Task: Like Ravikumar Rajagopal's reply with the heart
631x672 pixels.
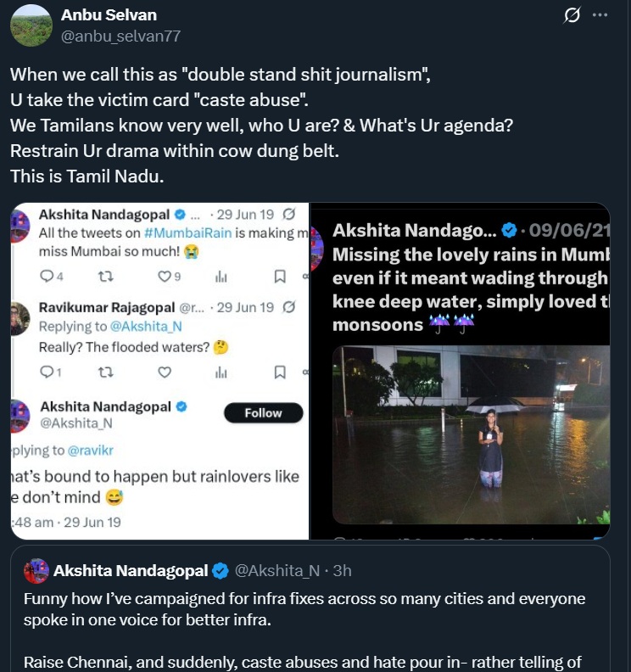Action: click(165, 371)
